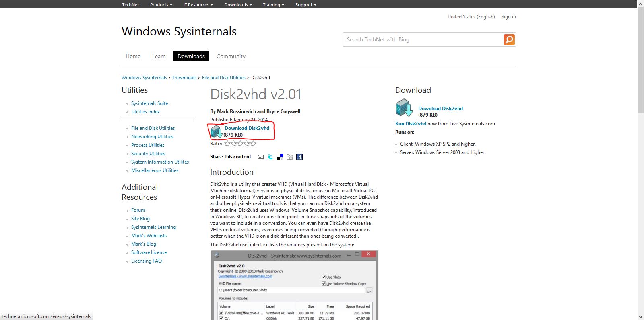Click the page's vertical scrollbar thumb
Viewport: 644px width, 320px height.
(x=640, y=59)
